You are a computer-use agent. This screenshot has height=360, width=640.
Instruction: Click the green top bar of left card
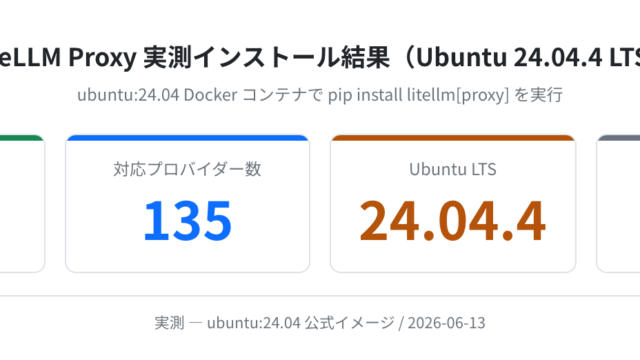[20, 138]
